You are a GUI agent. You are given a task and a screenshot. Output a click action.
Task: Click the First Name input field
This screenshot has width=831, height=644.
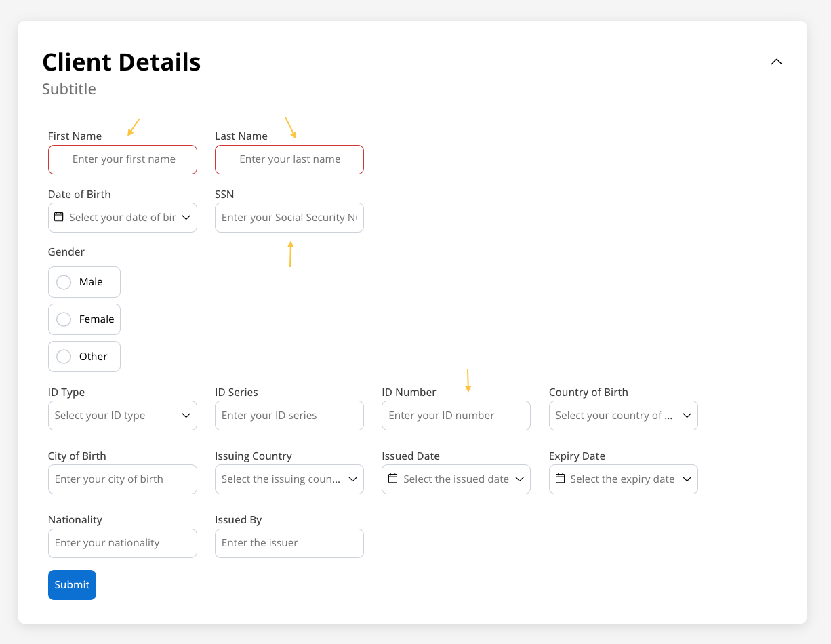(x=123, y=159)
